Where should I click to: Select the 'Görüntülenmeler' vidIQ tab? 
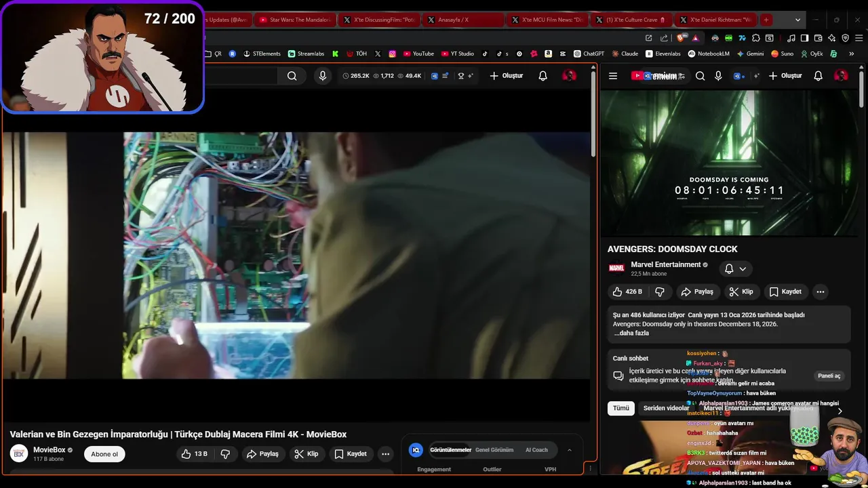point(450,450)
